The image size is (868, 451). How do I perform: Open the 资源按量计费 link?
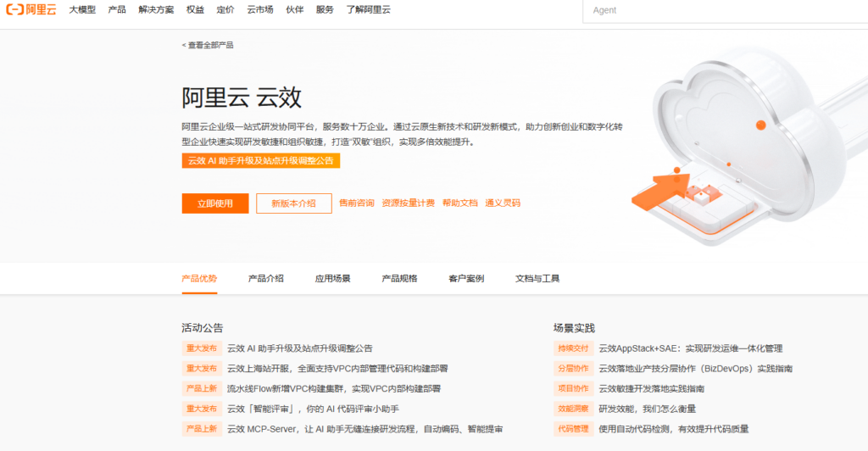point(408,203)
